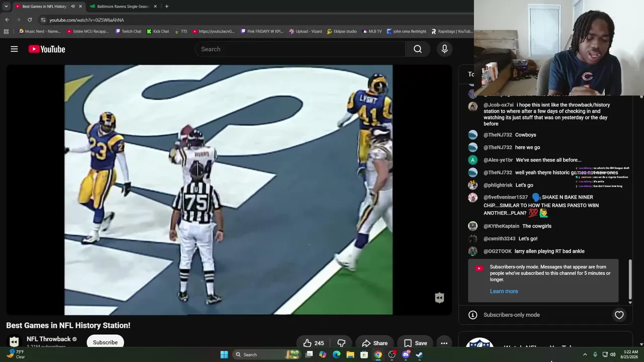Screen dimensions: 644x362
Task: Go back in browser history
Action: point(7,20)
